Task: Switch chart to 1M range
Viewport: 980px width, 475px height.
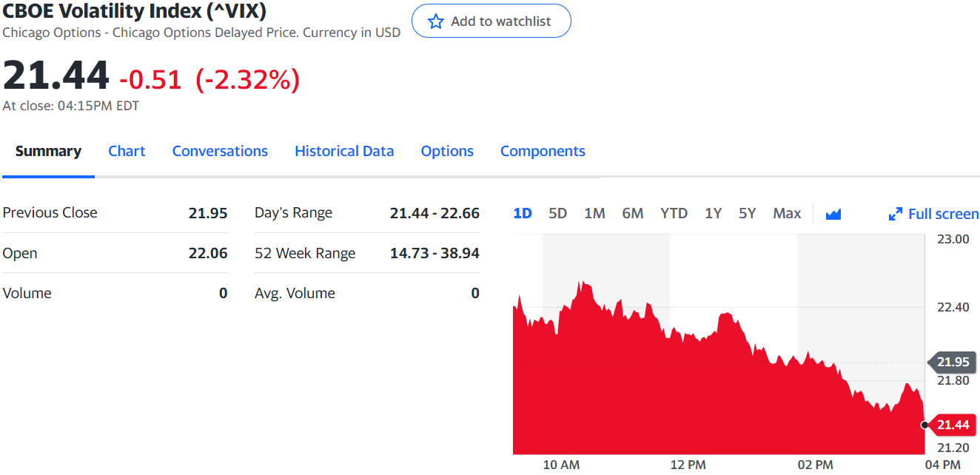Action: (594, 213)
